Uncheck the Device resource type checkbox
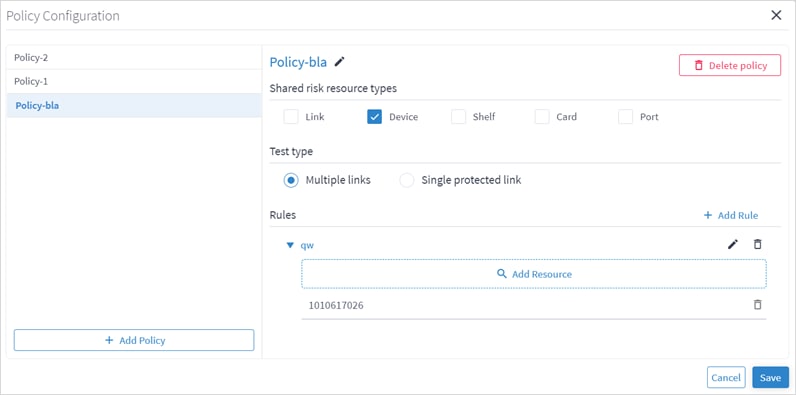The width and height of the screenshot is (796, 395). (x=374, y=117)
